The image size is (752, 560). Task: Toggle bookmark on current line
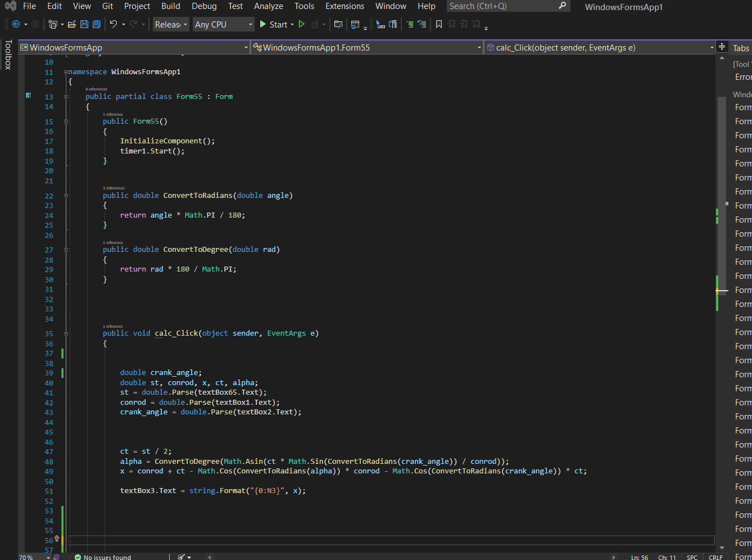point(439,24)
